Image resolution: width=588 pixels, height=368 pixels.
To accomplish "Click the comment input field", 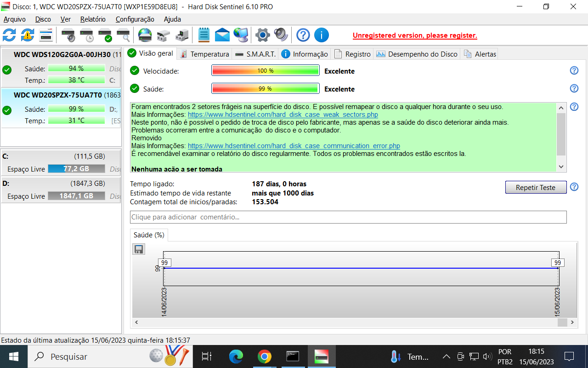I will point(348,217).
